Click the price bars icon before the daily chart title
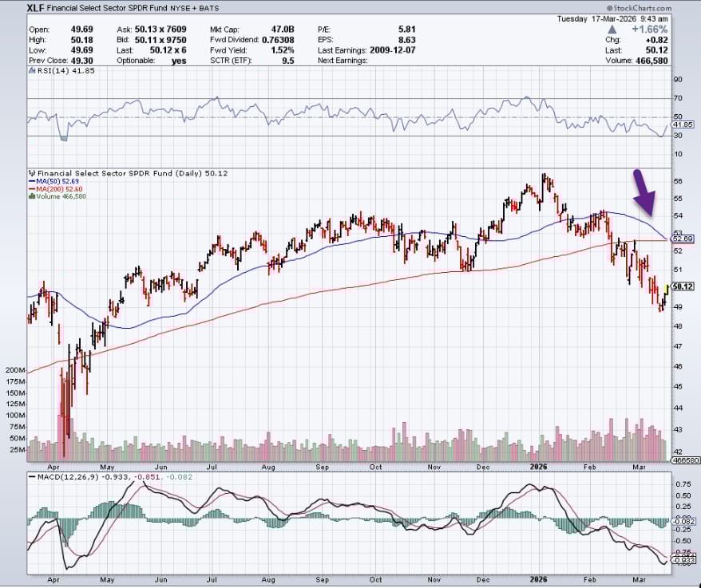This screenshot has height=588, width=701. tap(32, 173)
